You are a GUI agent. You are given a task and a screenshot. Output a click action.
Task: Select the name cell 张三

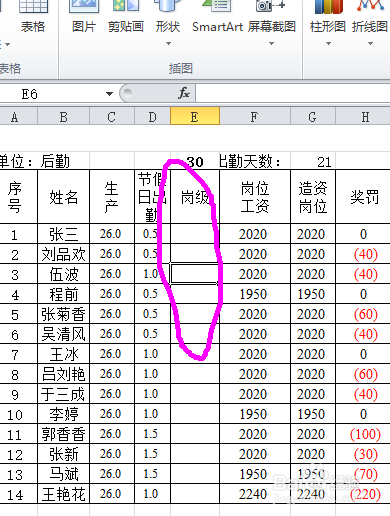63,234
